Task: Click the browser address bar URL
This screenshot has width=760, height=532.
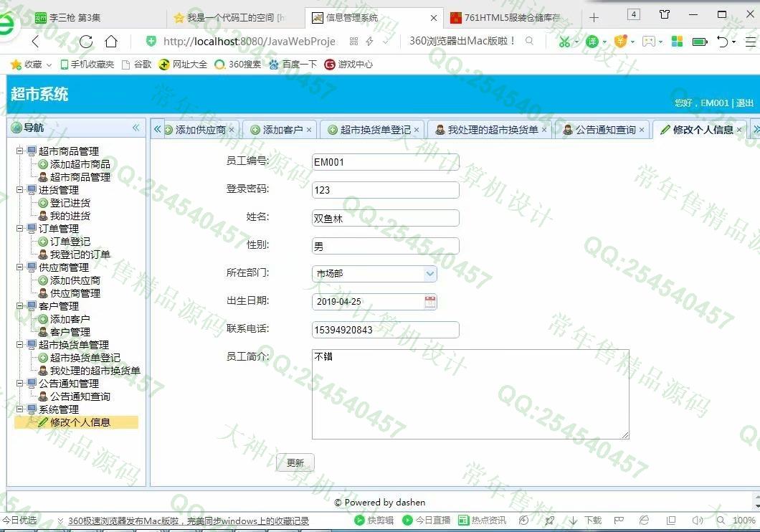Action: click(249, 42)
